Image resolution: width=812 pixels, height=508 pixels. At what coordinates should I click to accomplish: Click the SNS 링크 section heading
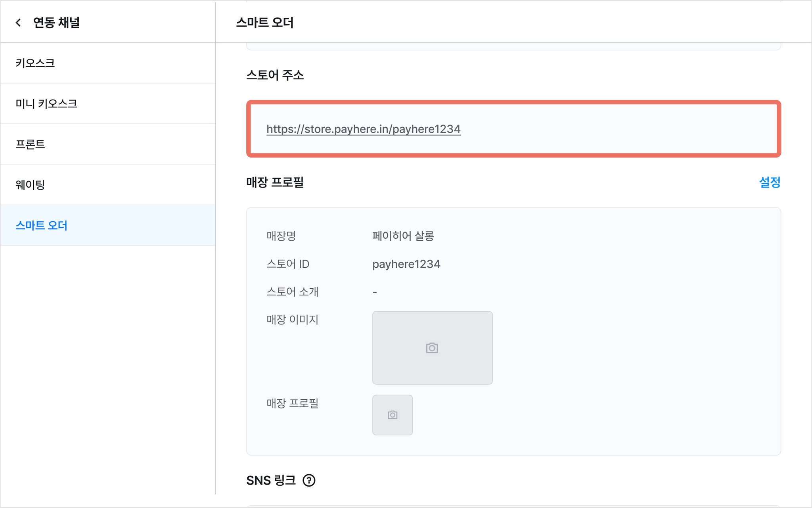click(271, 480)
